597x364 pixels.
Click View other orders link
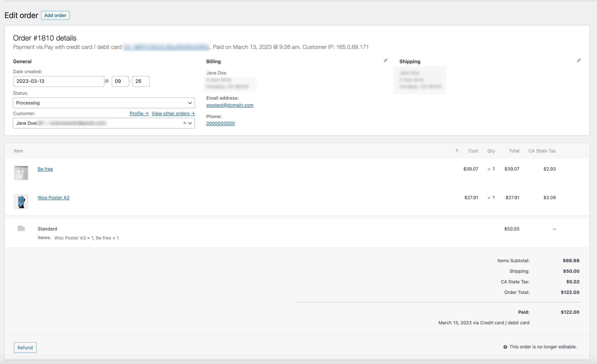click(173, 113)
